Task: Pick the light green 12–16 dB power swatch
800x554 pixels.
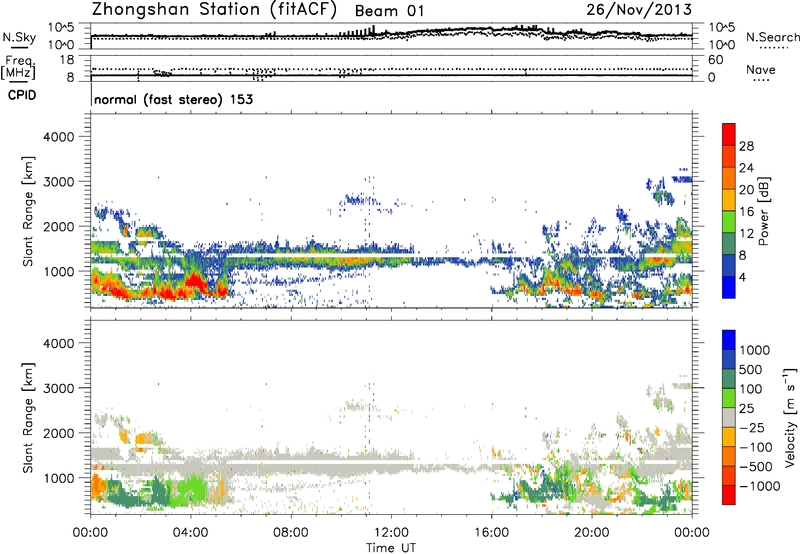Action: coord(729,222)
